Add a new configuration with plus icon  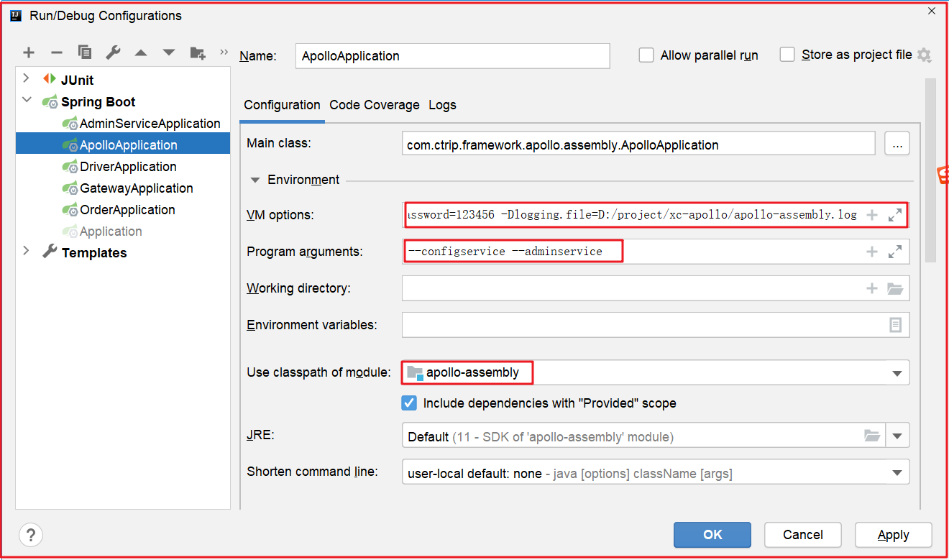click(29, 52)
